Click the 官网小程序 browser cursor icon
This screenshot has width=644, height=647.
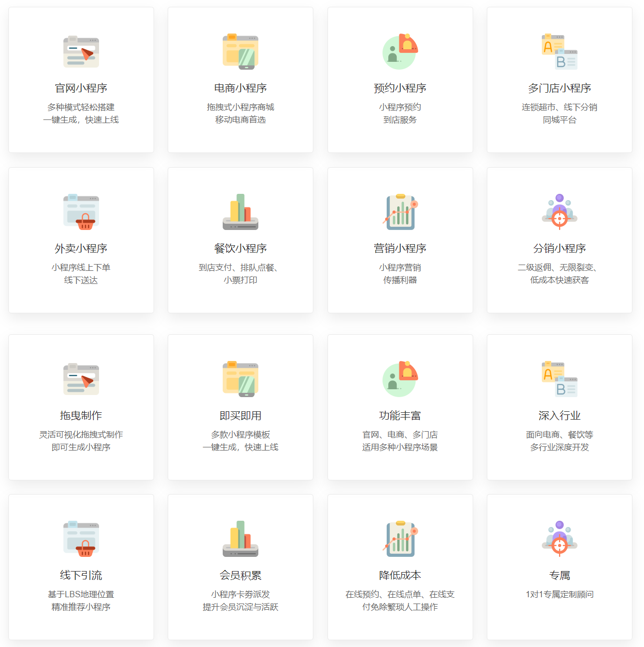pos(81,51)
